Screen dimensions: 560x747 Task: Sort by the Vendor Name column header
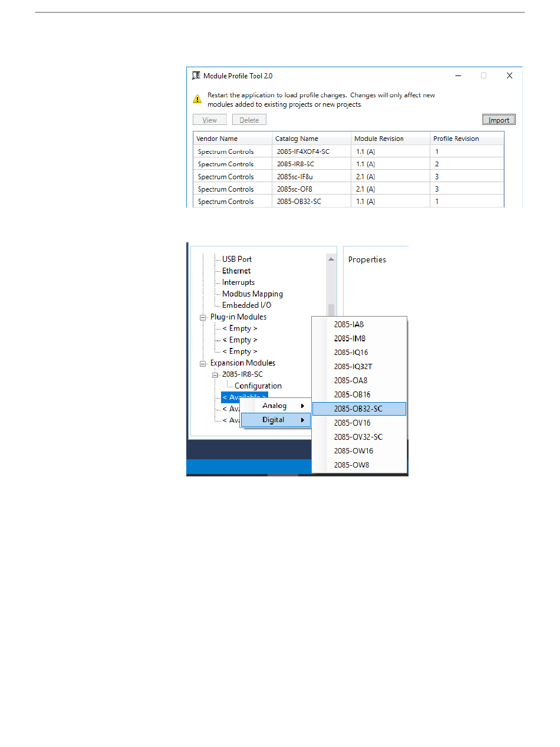[x=233, y=139]
